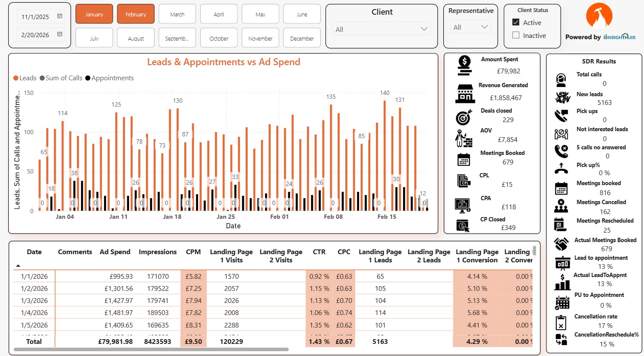This screenshot has height=356, width=644.
Task: Click the CPA monitor icon
Action: coord(463,205)
